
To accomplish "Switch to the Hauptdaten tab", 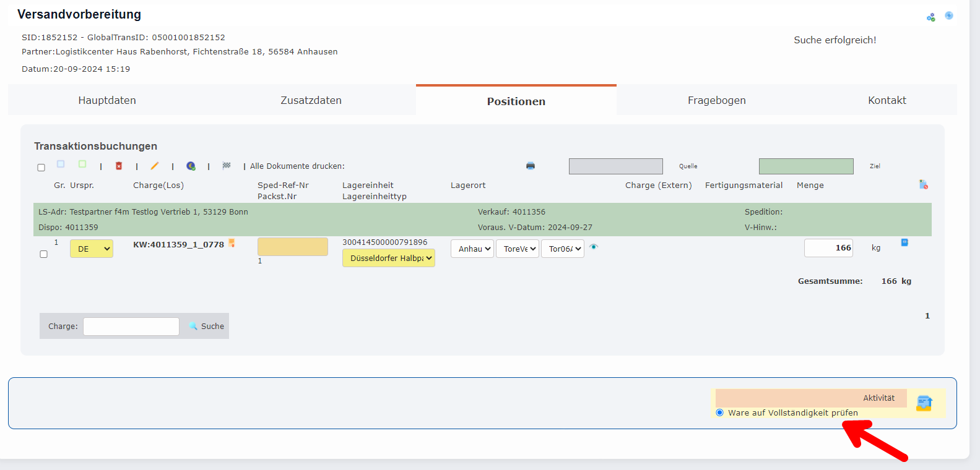I will tap(107, 100).
